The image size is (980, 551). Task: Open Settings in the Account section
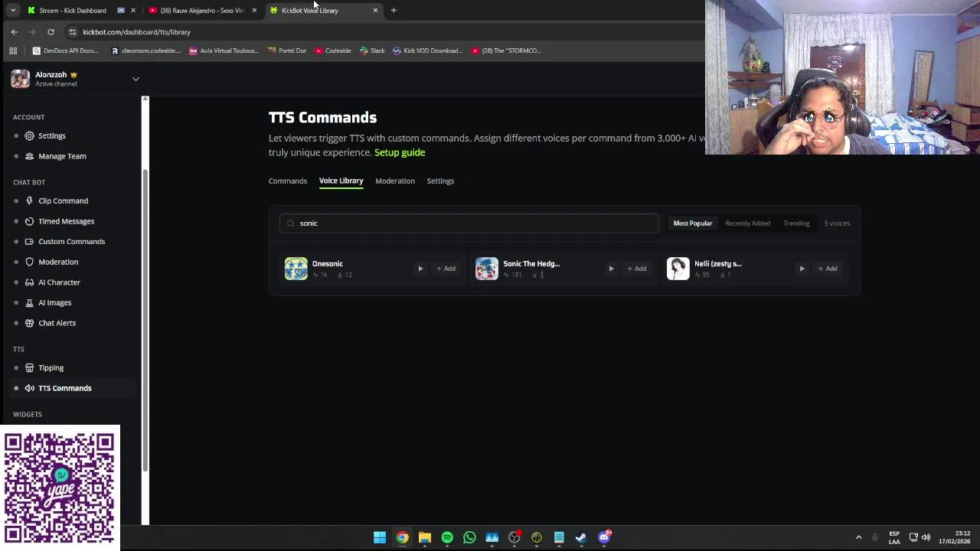pyautogui.click(x=51, y=135)
